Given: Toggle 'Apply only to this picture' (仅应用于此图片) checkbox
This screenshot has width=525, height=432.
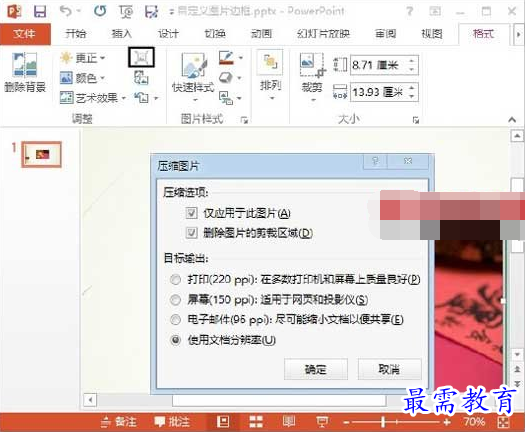Looking at the screenshot, I should (192, 213).
